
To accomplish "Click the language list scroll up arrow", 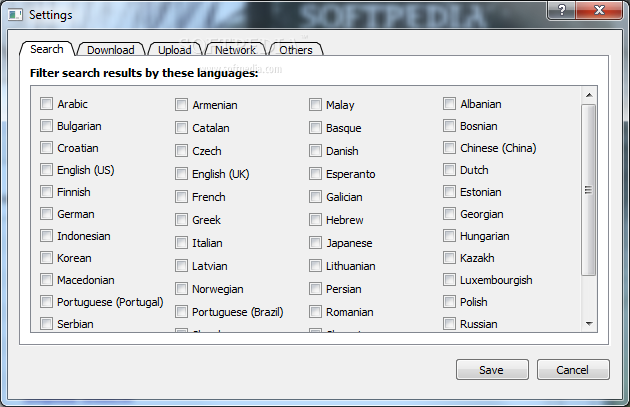I will click(589, 95).
